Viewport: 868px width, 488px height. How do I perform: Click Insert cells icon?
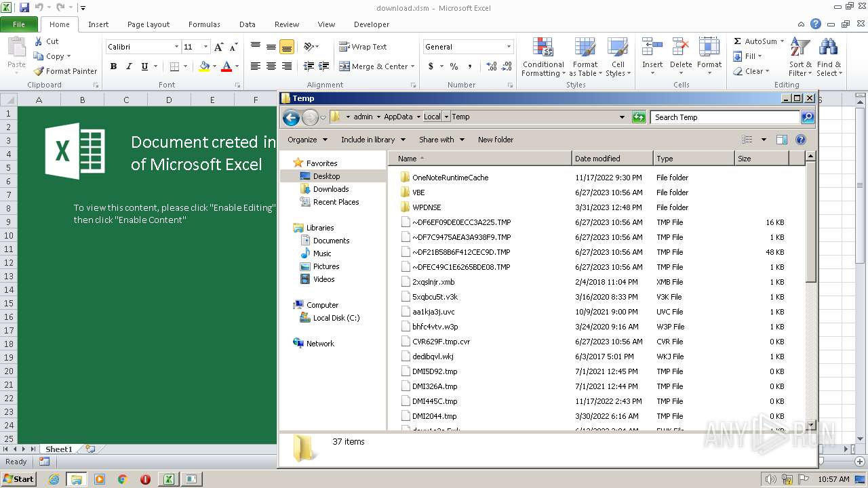tap(652, 47)
